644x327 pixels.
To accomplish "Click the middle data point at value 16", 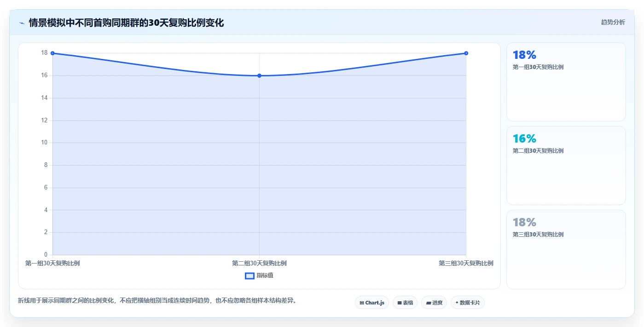I will [259, 75].
